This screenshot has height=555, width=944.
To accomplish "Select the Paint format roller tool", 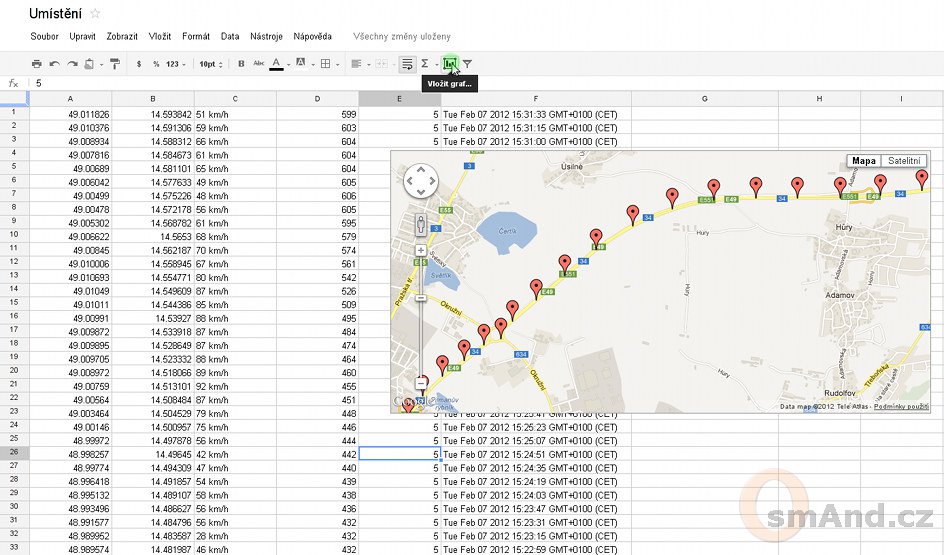I will (x=115, y=64).
